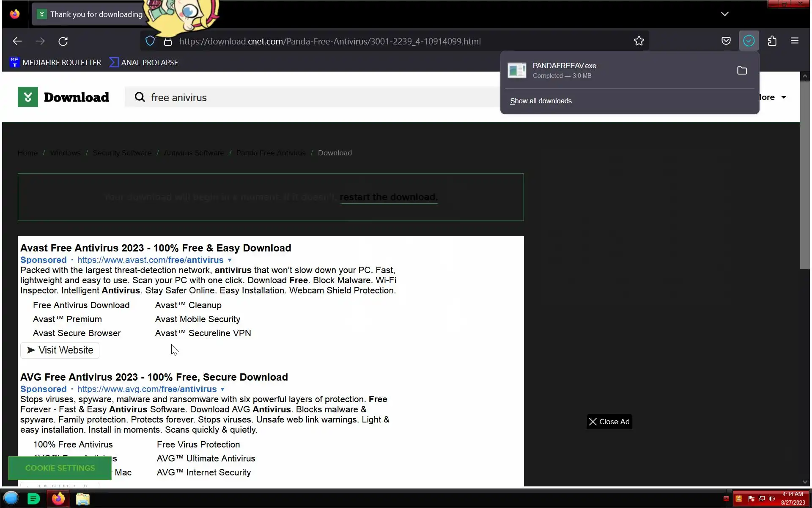Click Show all downloads
The width and height of the screenshot is (812, 508).
pyautogui.click(x=540, y=101)
